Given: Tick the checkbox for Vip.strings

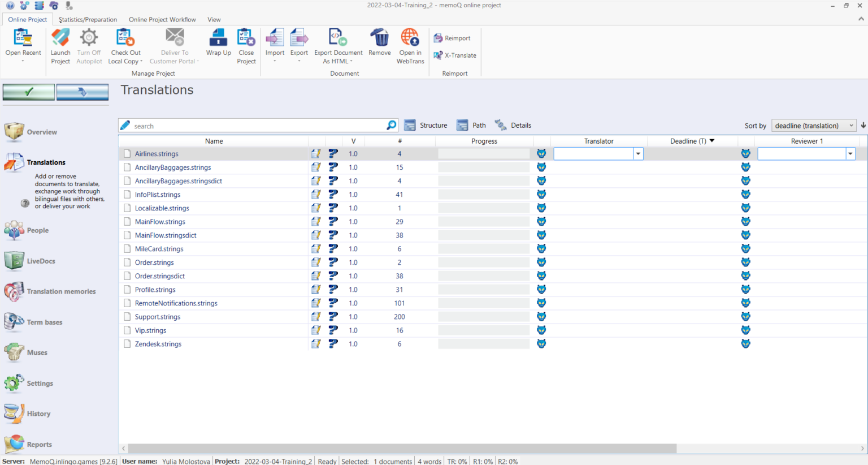Looking at the screenshot, I should point(127,330).
